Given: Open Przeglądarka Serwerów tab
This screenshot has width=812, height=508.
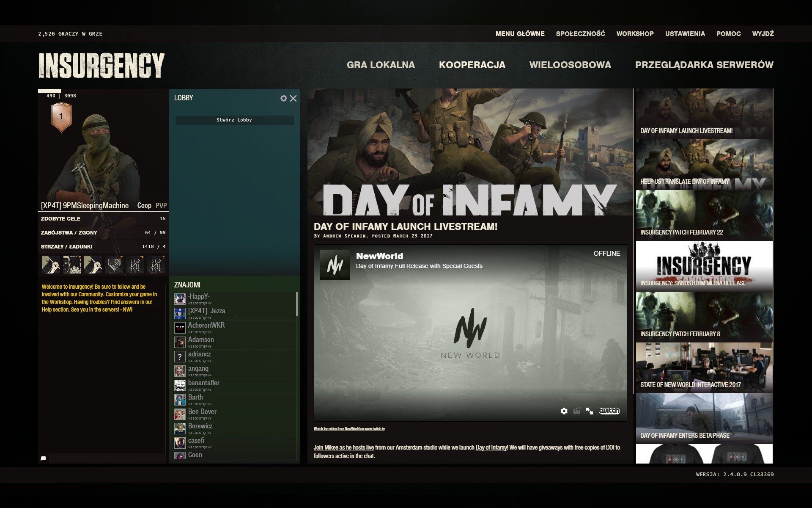Looking at the screenshot, I should pyautogui.click(x=704, y=65).
